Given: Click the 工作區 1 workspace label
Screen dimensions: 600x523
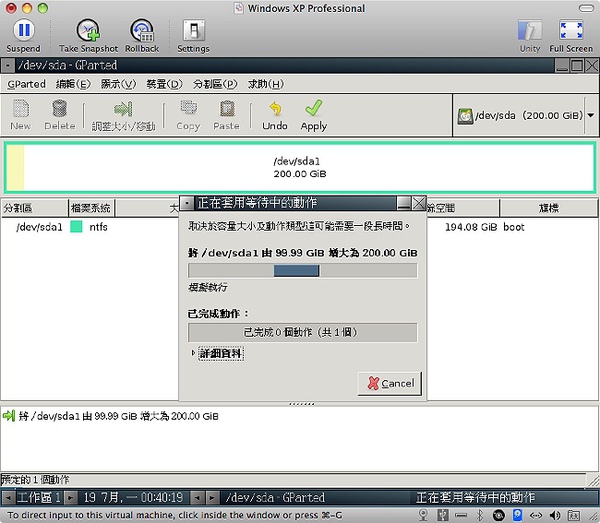Looking at the screenshot, I should pos(39,497).
